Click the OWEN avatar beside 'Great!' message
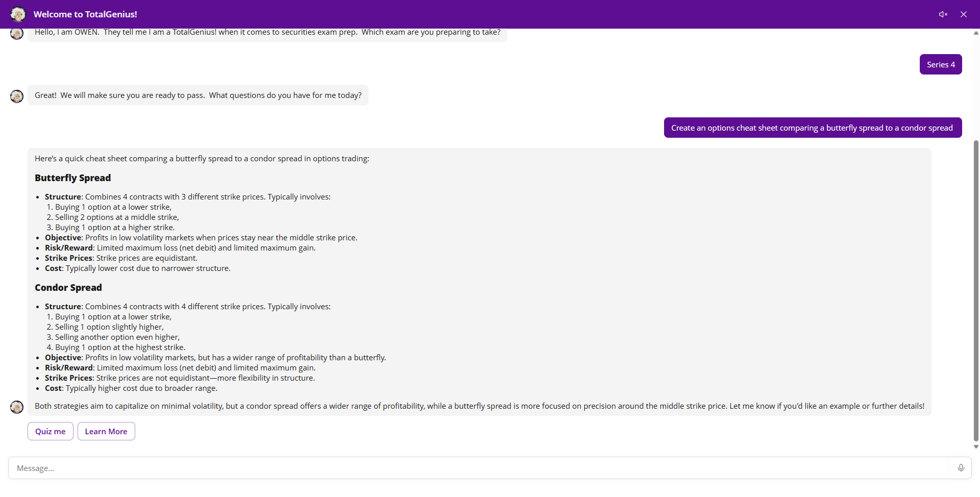This screenshot has width=980, height=497. [x=17, y=96]
